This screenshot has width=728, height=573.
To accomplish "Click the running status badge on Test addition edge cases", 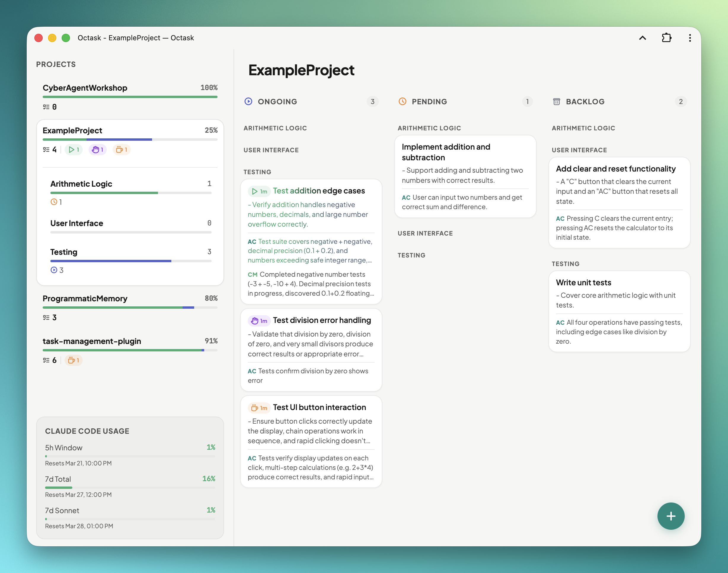I will [x=259, y=191].
